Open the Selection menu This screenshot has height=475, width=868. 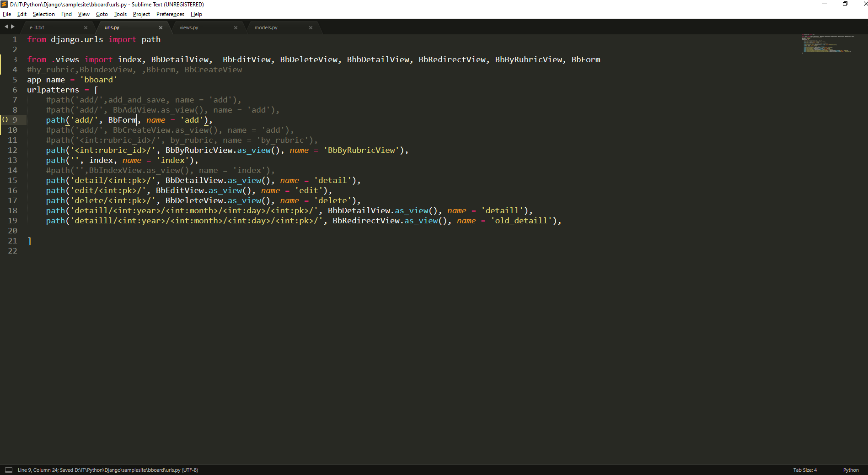43,14
